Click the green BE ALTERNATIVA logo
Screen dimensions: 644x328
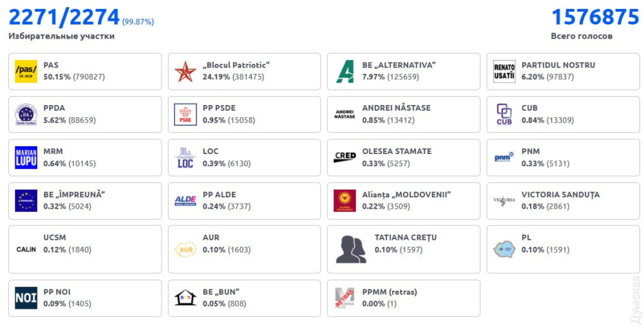[x=345, y=72]
